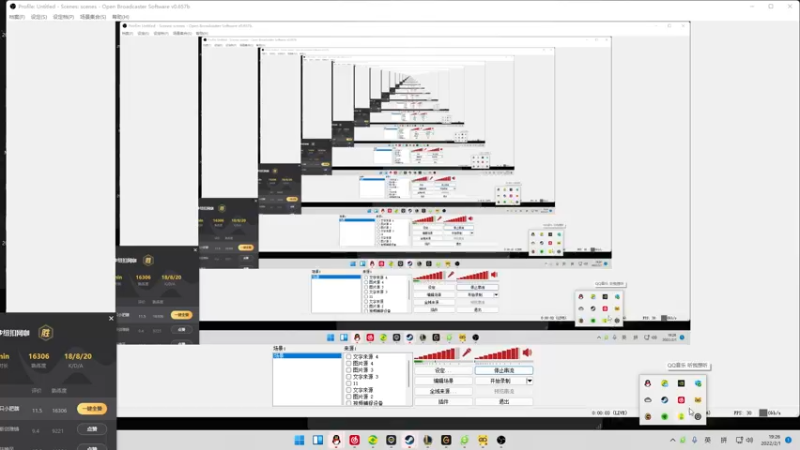Open the 设定(S) menu

(39, 17)
